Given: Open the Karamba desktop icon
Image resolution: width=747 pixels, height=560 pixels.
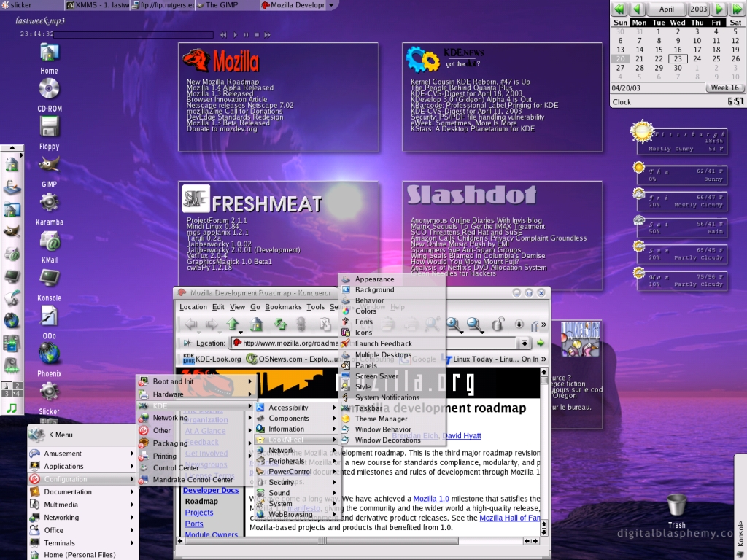Looking at the screenshot, I should pyautogui.click(x=49, y=203).
